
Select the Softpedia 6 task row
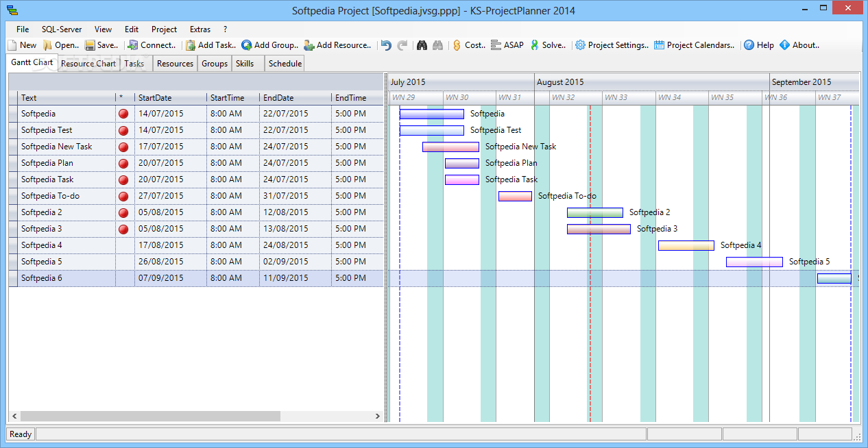tap(196, 278)
